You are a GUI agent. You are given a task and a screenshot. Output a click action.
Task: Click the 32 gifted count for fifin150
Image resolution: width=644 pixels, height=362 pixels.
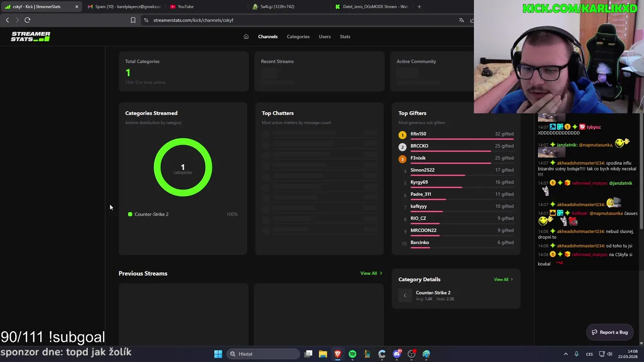504,134
